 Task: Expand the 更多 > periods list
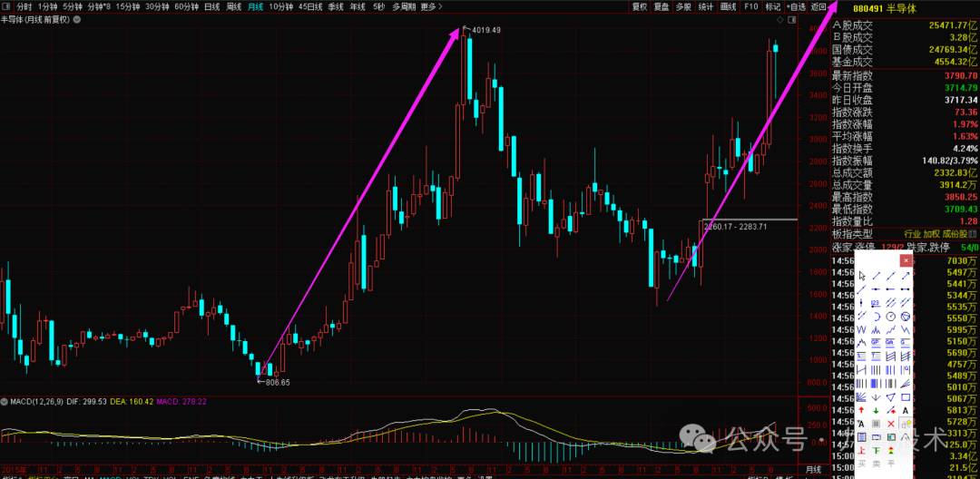click(431, 6)
